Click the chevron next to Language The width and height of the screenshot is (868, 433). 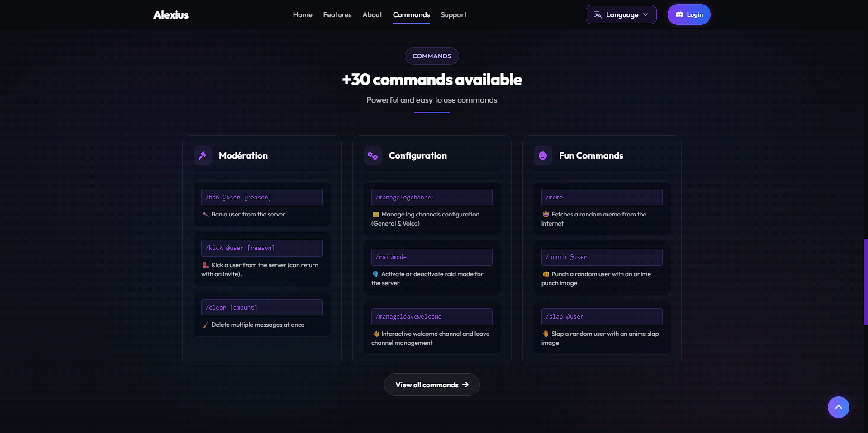pos(646,14)
